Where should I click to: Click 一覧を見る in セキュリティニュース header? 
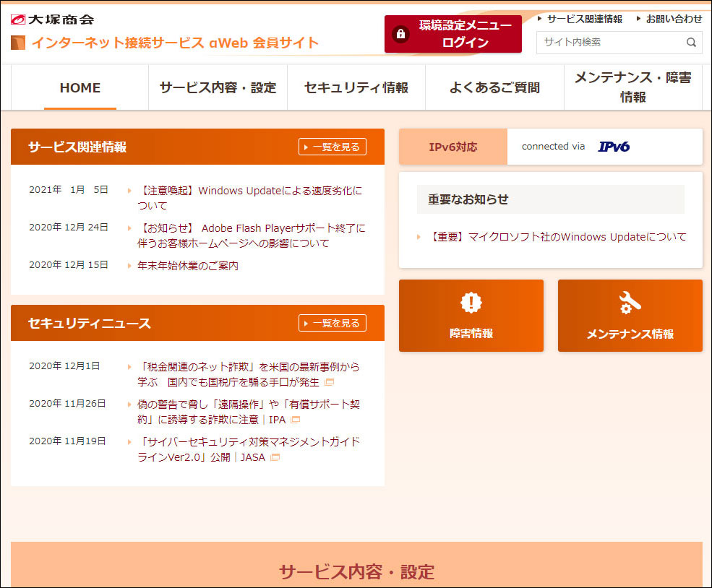click(333, 323)
